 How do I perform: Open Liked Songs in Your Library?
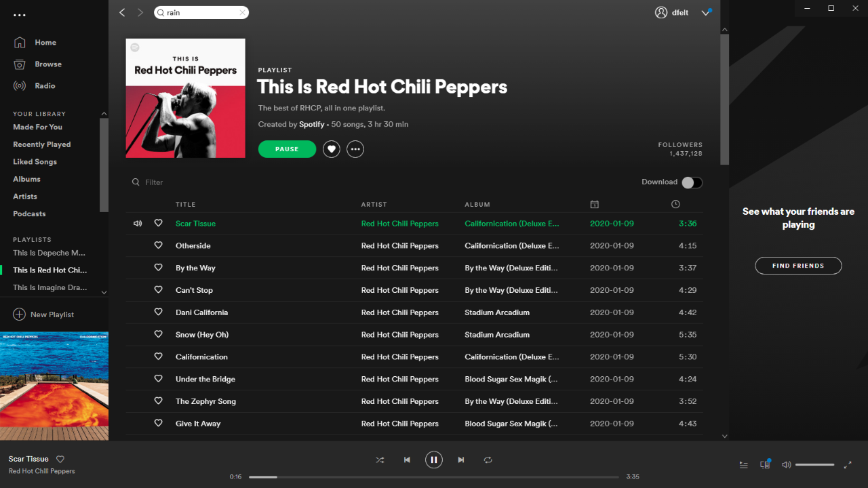(35, 162)
